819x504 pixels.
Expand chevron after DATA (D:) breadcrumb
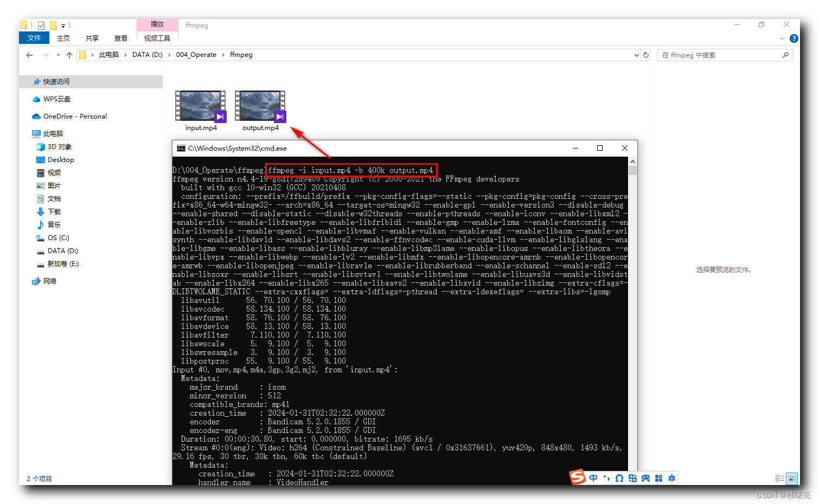click(x=169, y=55)
